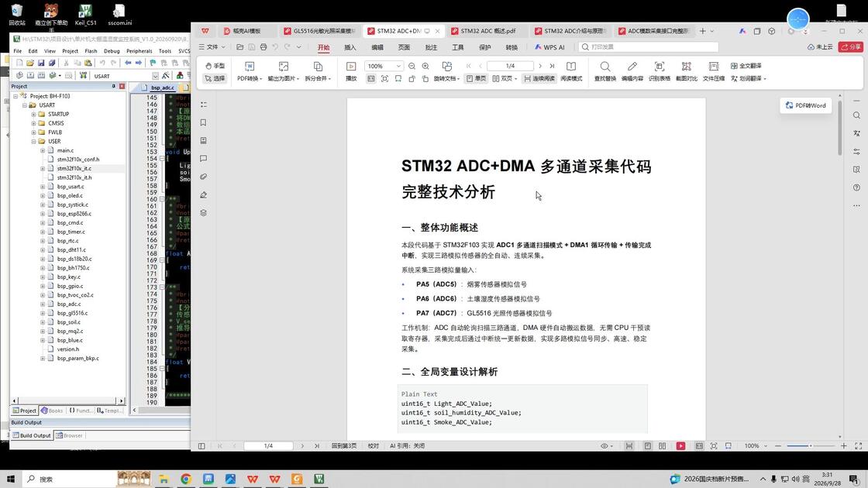Open the 截图对比 screenshot compare tool
Viewport: 868px width, 488px height.
click(687, 72)
